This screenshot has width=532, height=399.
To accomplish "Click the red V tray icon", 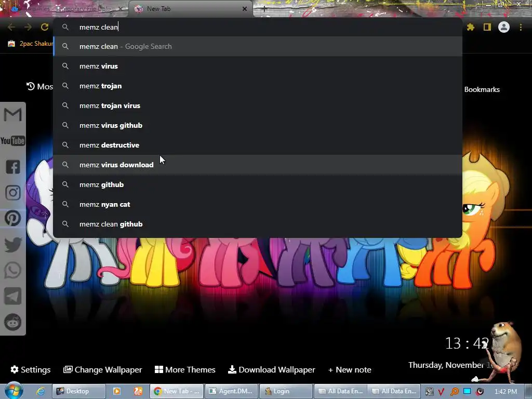I will coord(441,392).
